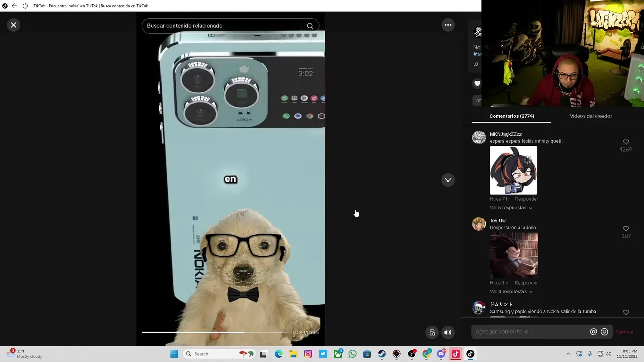The width and height of the screenshot is (644, 362).
Task: Expand 'Ver 5 respuestas' replies
Action: [511, 208]
